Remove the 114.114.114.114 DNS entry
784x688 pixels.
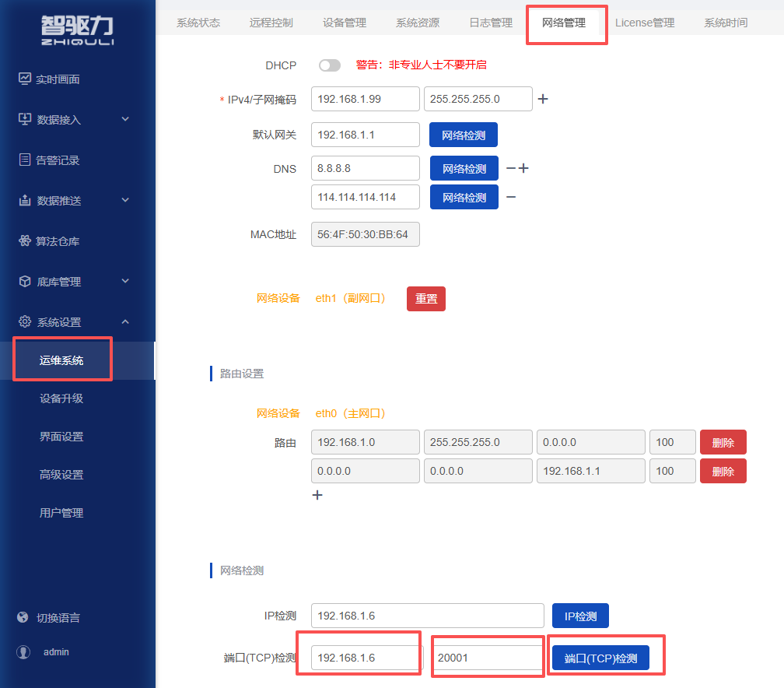[x=511, y=197]
